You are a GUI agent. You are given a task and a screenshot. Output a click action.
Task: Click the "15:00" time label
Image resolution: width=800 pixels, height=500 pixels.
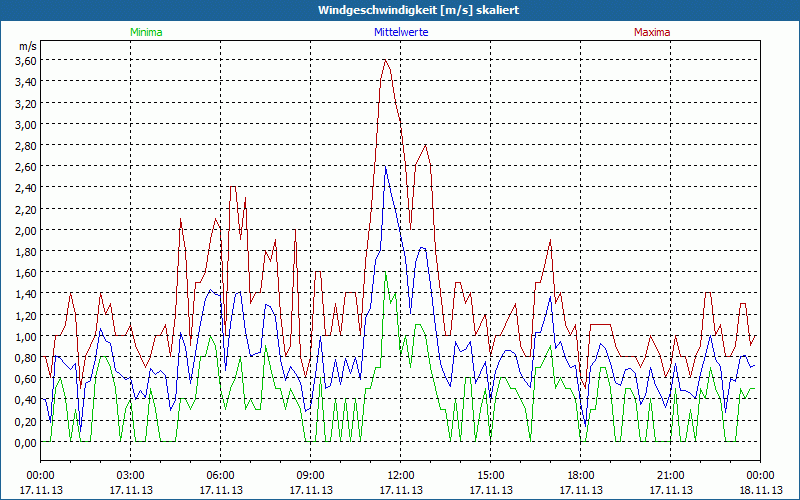click(491, 476)
